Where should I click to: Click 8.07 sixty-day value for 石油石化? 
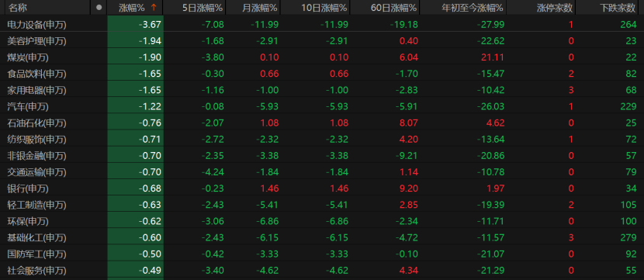tap(410, 123)
